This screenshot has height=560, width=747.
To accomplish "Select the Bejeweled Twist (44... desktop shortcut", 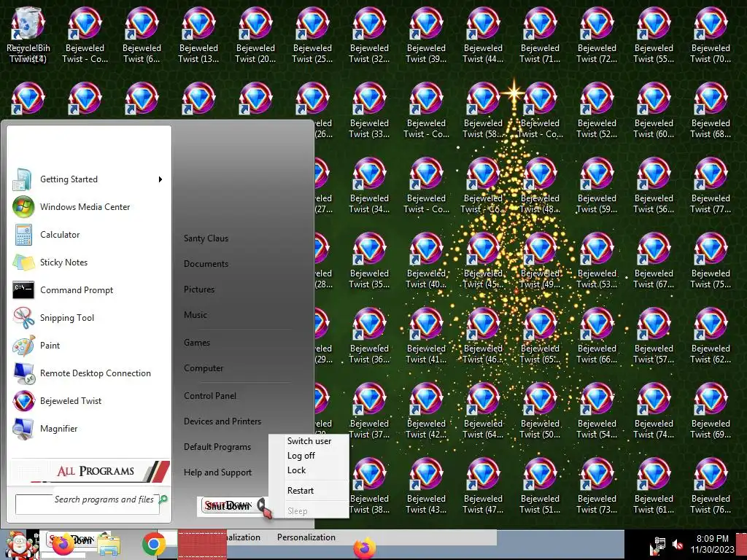I will (x=483, y=35).
